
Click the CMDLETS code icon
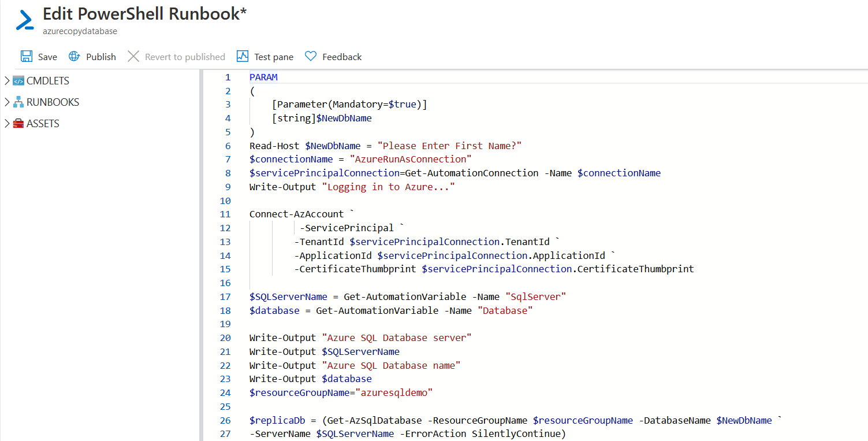(18, 81)
